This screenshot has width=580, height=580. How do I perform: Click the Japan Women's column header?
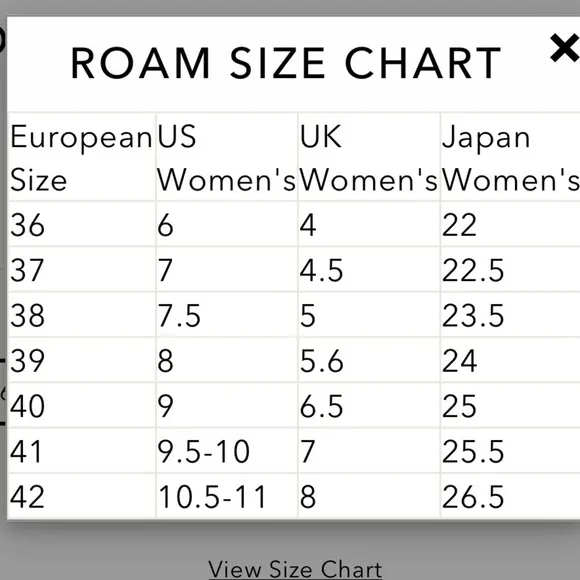click(x=510, y=157)
